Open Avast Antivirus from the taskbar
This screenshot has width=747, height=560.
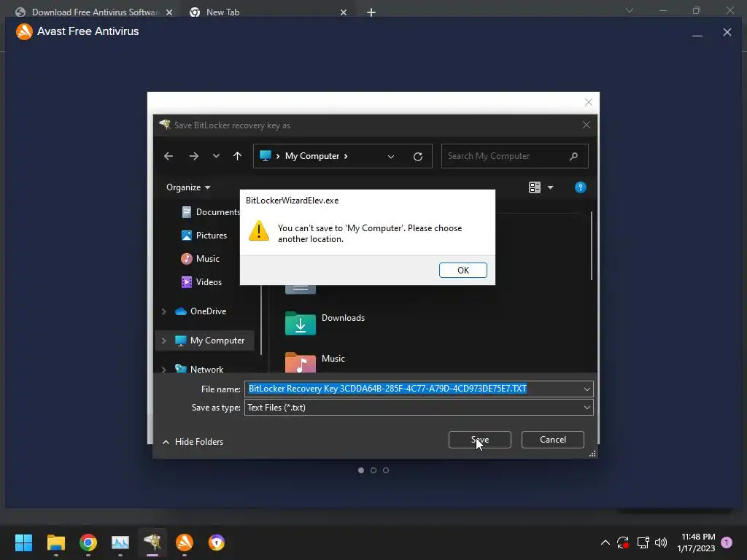pos(185,542)
